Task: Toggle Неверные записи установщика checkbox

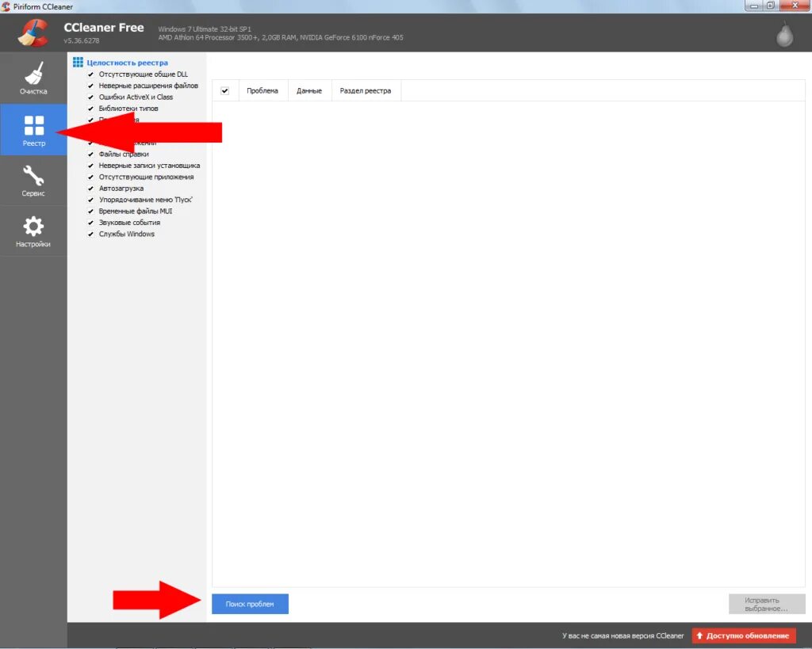Action: 90,166
